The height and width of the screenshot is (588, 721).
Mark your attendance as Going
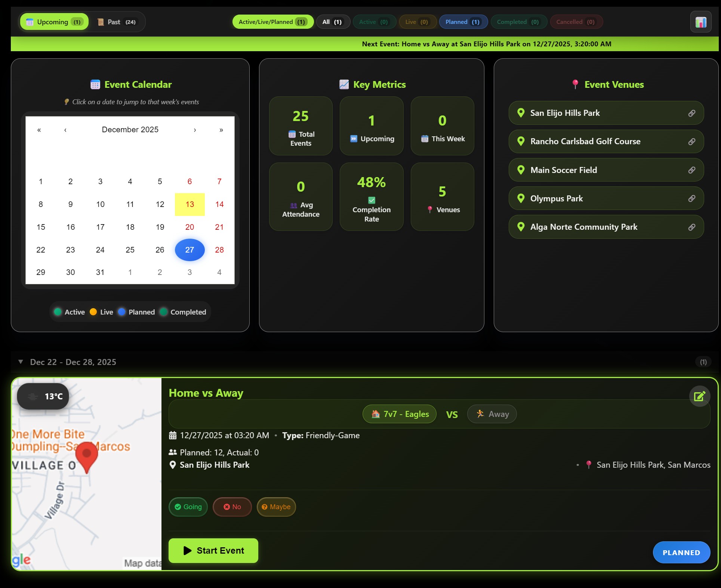tap(188, 507)
